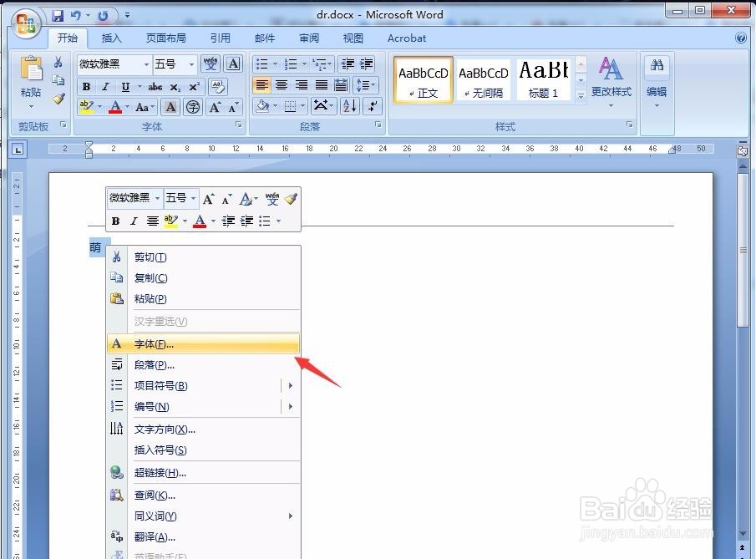Shrink font size in ribbon
This screenshot has height=559, width=756.
[x=233, y=107]
